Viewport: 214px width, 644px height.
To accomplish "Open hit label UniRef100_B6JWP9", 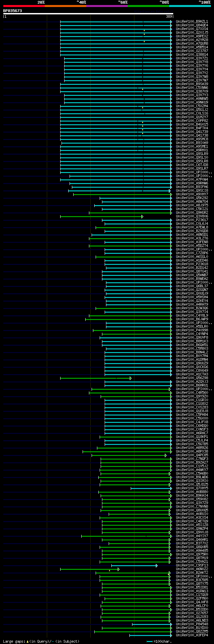I will pyautogui.click(x=192, y=319).
